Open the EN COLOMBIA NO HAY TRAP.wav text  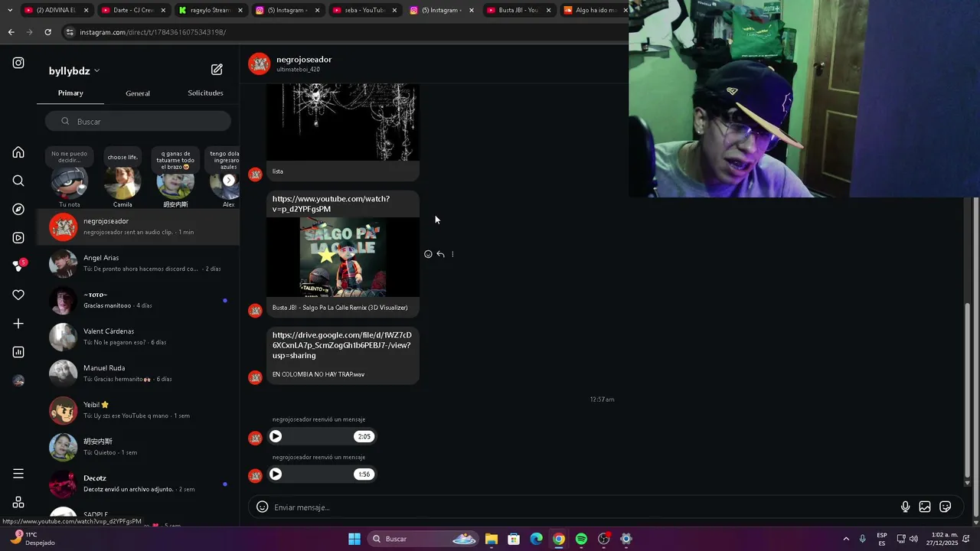tap(318, 374)
